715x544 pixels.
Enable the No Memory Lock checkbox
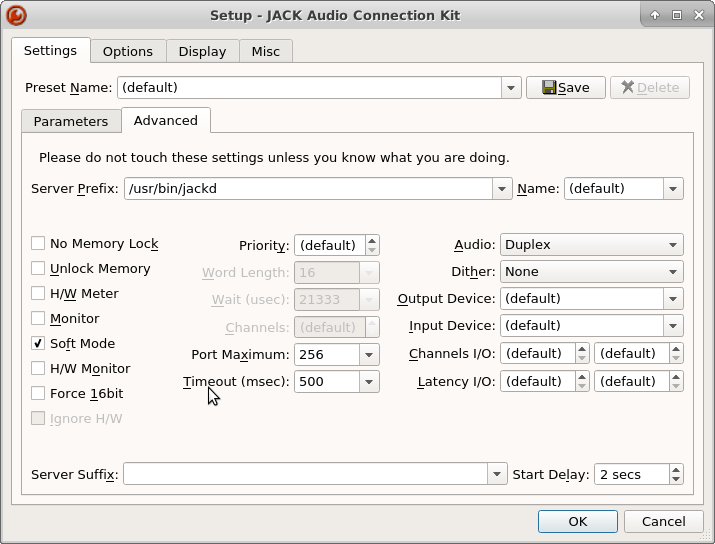tap(38, 244)
